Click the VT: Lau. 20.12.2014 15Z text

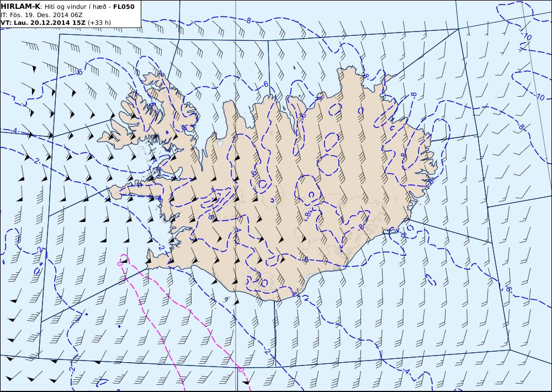(43, 23)
